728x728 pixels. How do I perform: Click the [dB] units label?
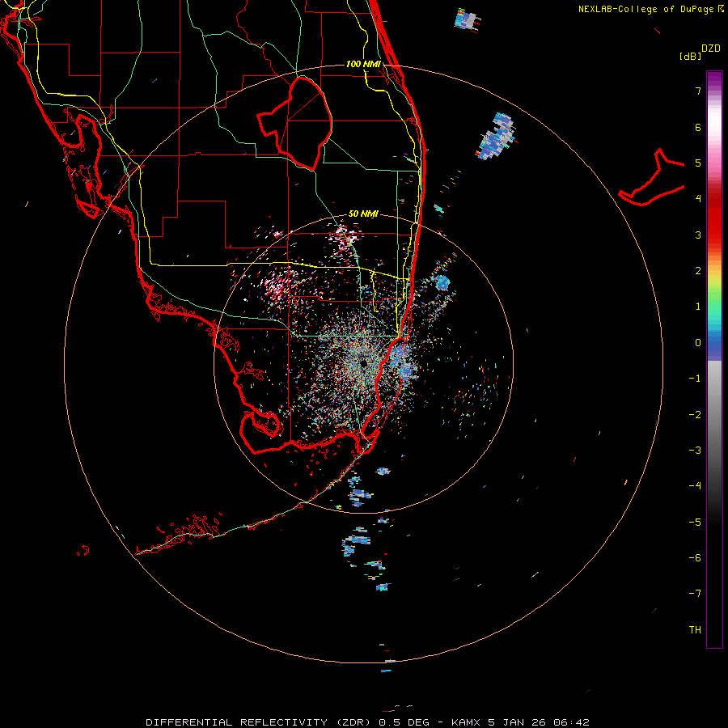coord(690,56)
